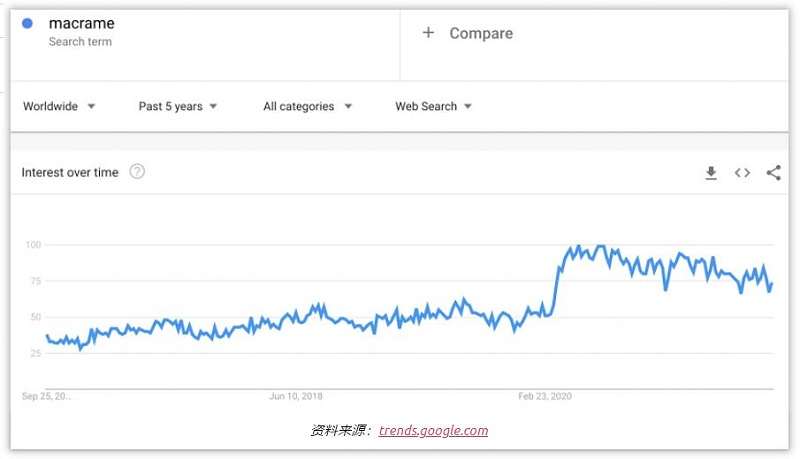
Task: Expand the Web Search type dropdown
Action: coord(433,106)
